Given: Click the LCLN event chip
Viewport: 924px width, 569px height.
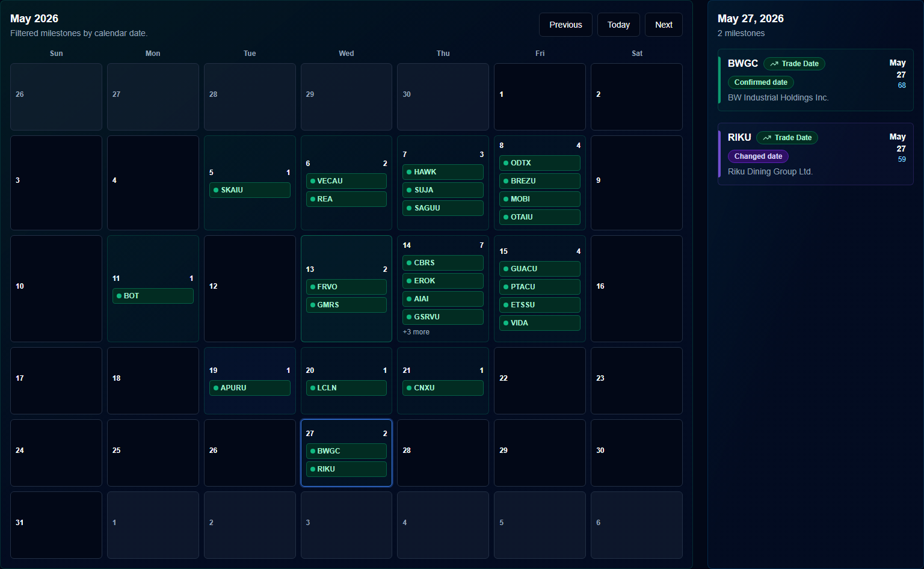Looking at the screenshot, I should tap(346, 388).
